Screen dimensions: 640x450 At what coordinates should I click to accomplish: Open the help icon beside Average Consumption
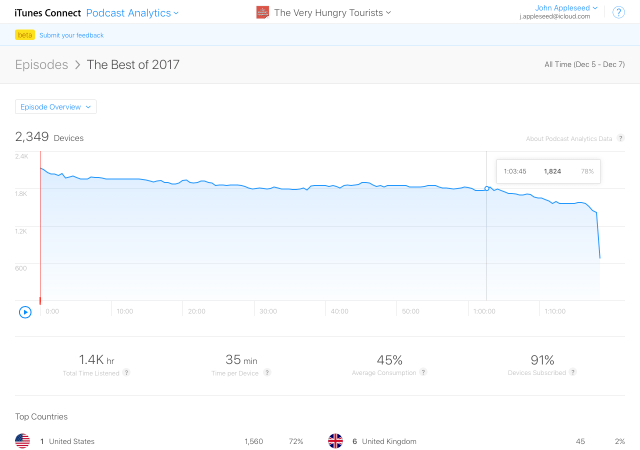[423, 372]
